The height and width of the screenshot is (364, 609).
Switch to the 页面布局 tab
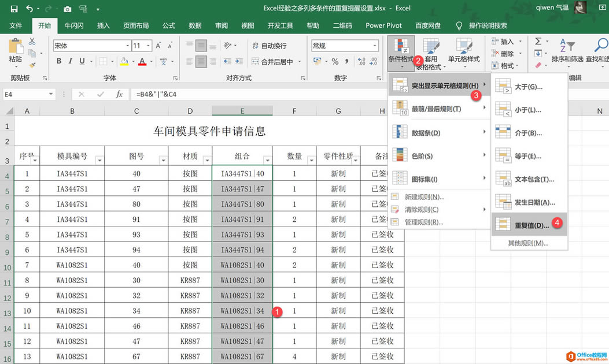(x=136, y=25)
